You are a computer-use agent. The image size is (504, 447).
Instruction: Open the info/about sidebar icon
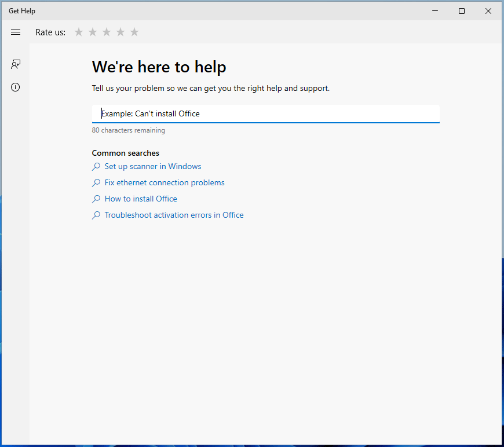[x=16, y=87]
